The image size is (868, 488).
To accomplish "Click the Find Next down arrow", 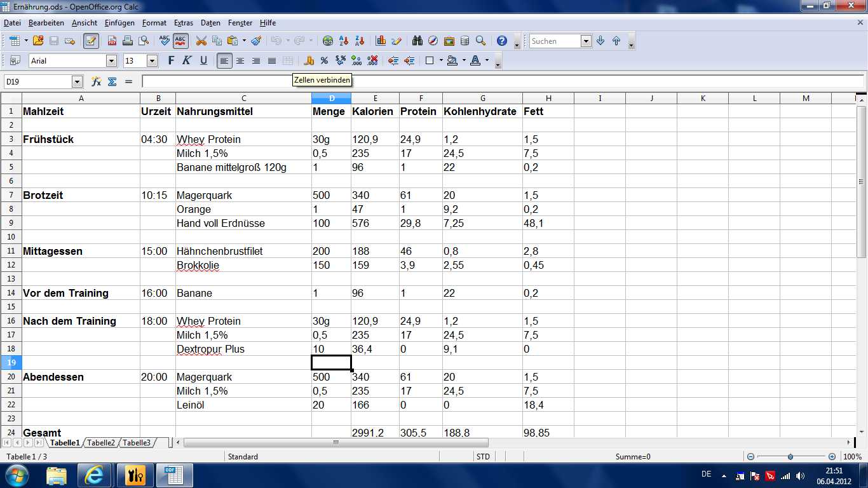I will [x=600, y=41].
